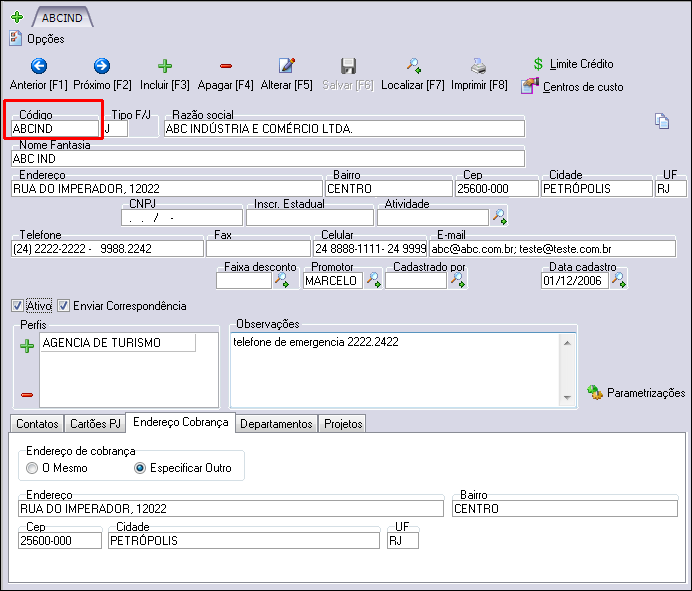Viewport: 692px width, 591px height.
Task: Click the Data cadastro field
Action: [x=575, y=280]
